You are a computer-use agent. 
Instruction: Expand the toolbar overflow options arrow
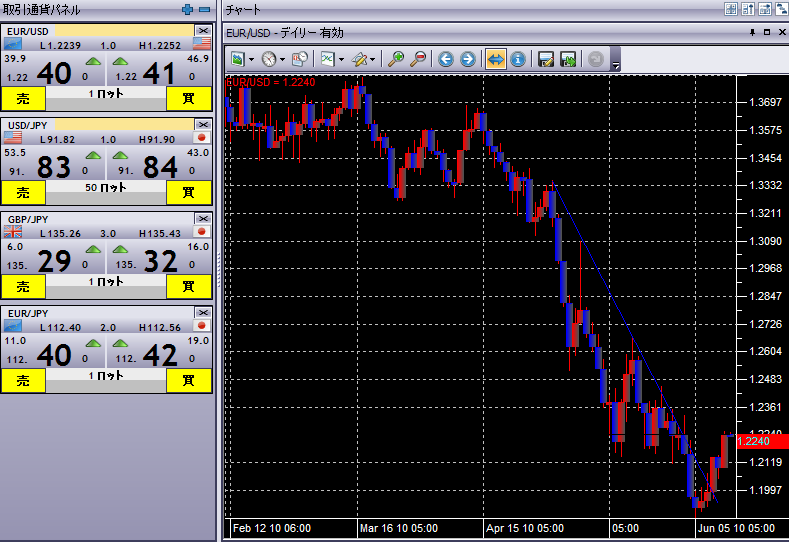[x=616, y=66]
